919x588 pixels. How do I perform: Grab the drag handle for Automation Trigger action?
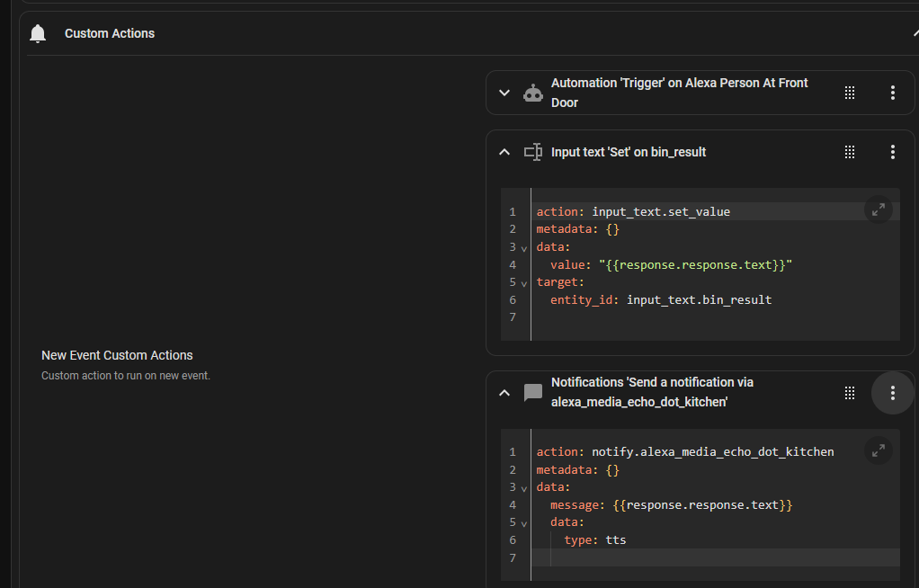point(849,93)
